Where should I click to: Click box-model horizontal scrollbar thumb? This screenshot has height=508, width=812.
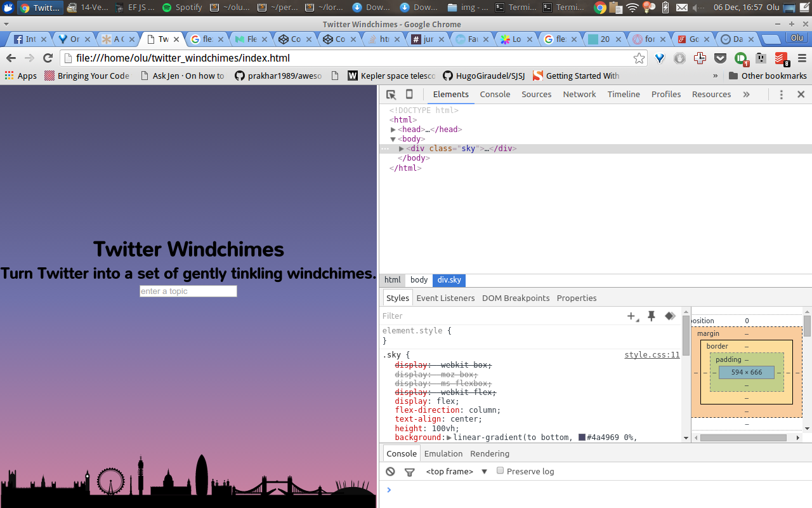point(743,438)
